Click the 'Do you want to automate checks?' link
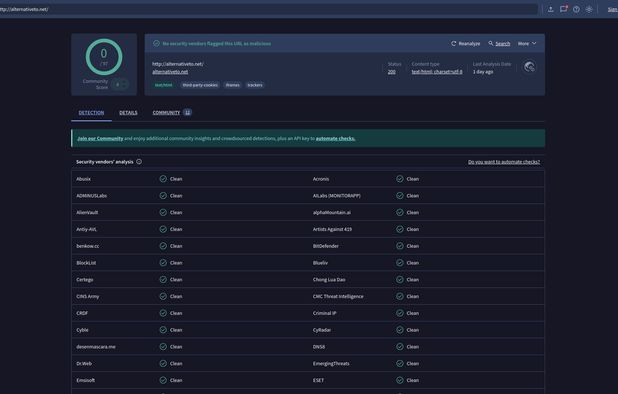Image resolution: width=618 pixels, height=394 pixels. click(x=504, y=162)
